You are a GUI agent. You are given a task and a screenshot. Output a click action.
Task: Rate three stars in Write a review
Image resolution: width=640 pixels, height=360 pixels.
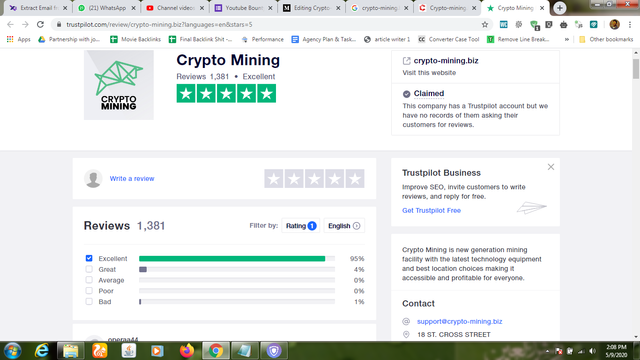click(x=314, y=179)
